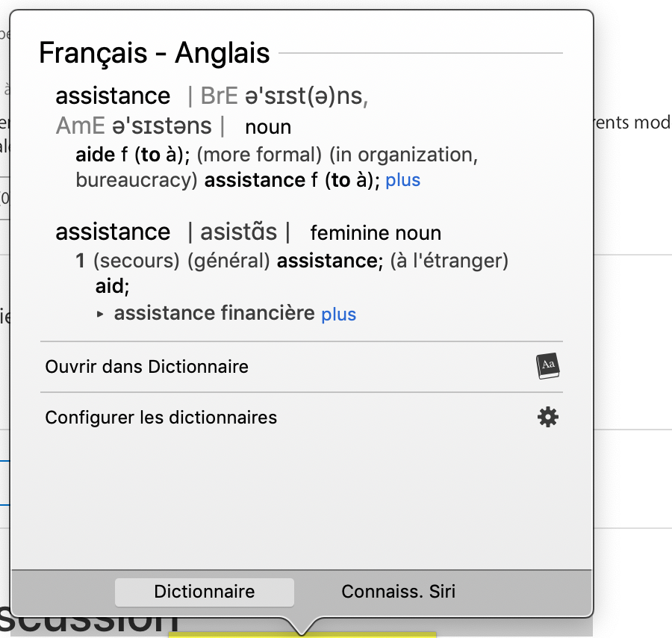Image resolution: width=672 pixels, height=638 pixels.
Task: Select "Ouvrir dans Dictionnaire"
Action: coord(147,367)
